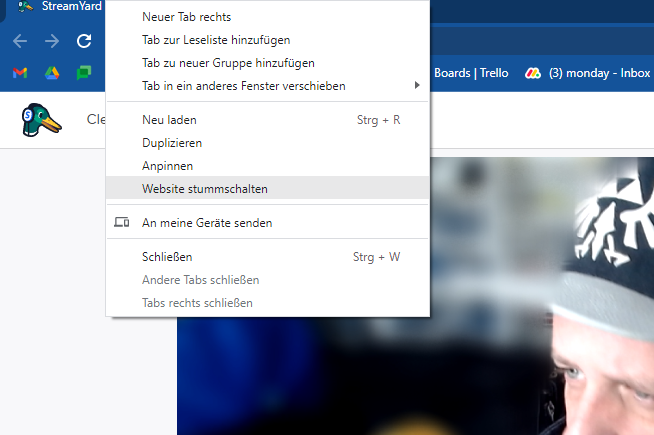Pin the tab with 'Anpinnen'
Viewport: 654px width, 435px height.
(167, 165)
